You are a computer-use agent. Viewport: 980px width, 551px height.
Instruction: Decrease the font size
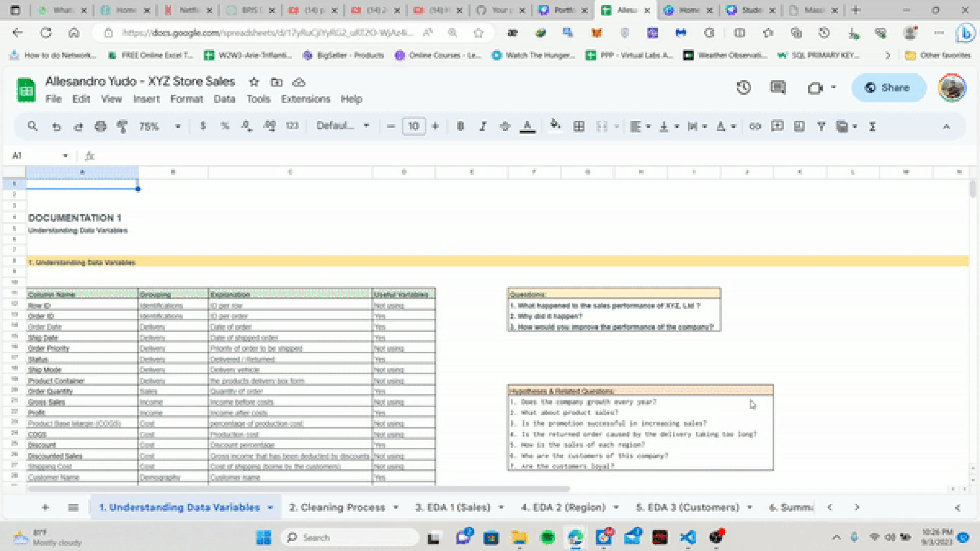pyautogui.click(x=391, y=126)
